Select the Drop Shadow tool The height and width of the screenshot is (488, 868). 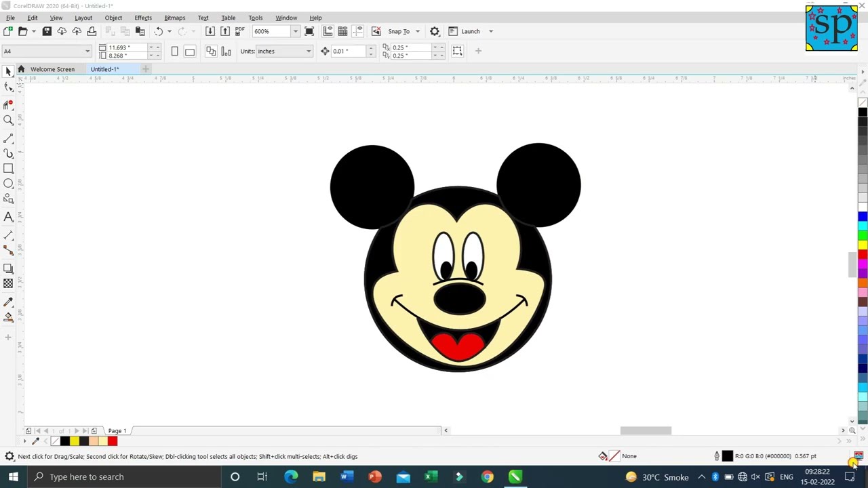[x=8, y=268]
